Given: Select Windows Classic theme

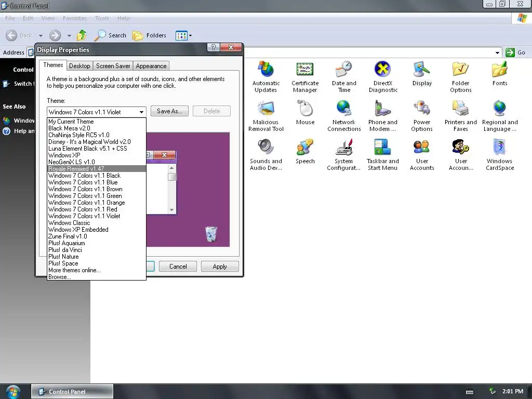Looking at the screenshot, I should [x=96, y=223].
